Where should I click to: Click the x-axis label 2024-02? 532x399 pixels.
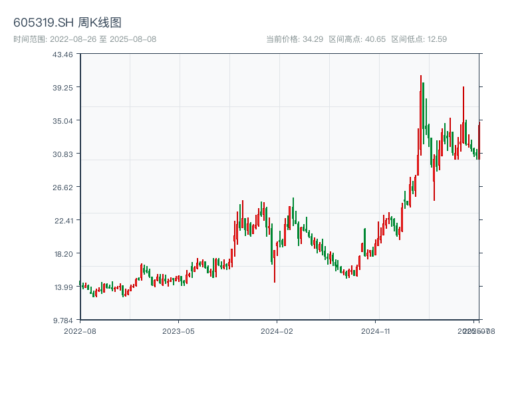coord(277,331)
